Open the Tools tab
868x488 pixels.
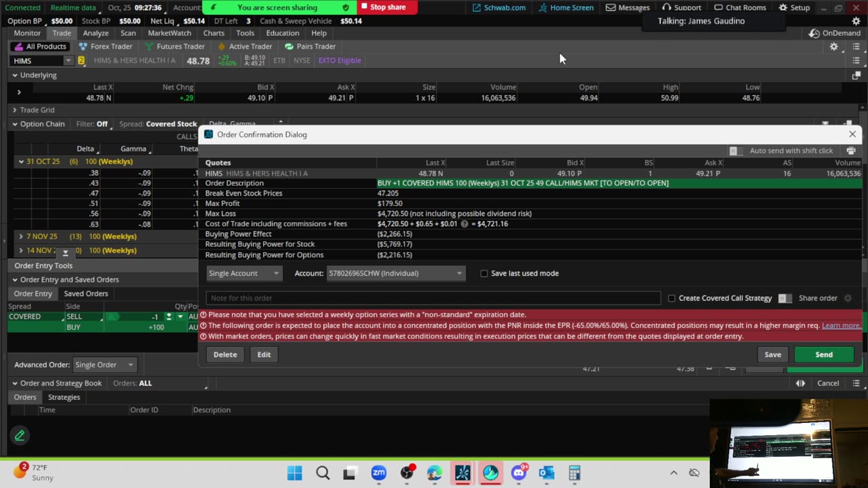[x=245, y=33]
